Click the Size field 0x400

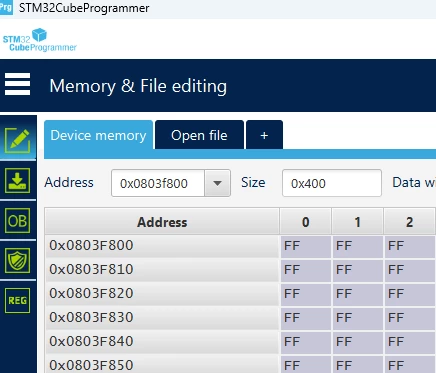tap(332, 183)
